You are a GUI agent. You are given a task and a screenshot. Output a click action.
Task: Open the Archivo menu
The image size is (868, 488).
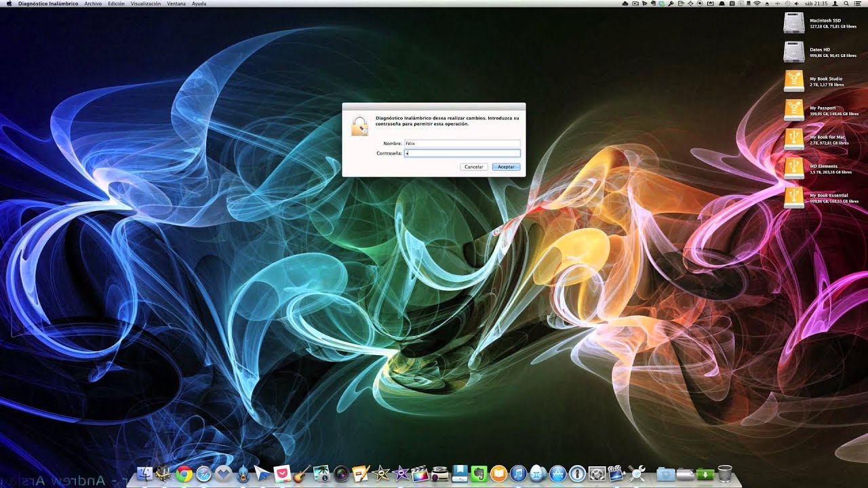click(93, 3)
